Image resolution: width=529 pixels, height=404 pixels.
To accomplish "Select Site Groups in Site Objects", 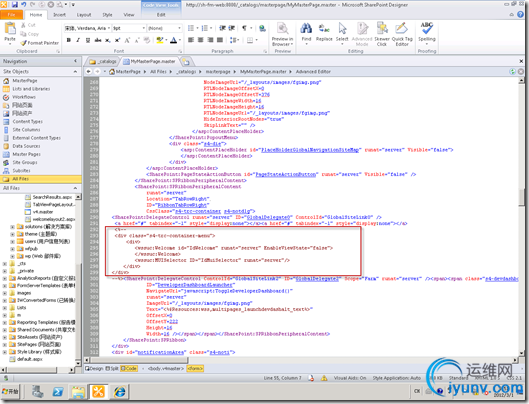I will 25,162.
